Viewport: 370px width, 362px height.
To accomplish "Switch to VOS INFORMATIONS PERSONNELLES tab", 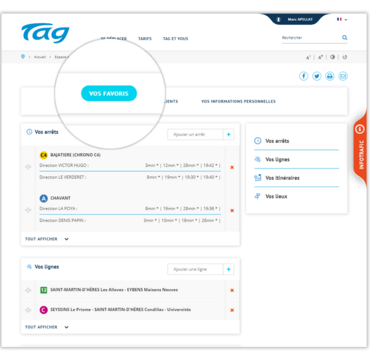I will [238, 101].
